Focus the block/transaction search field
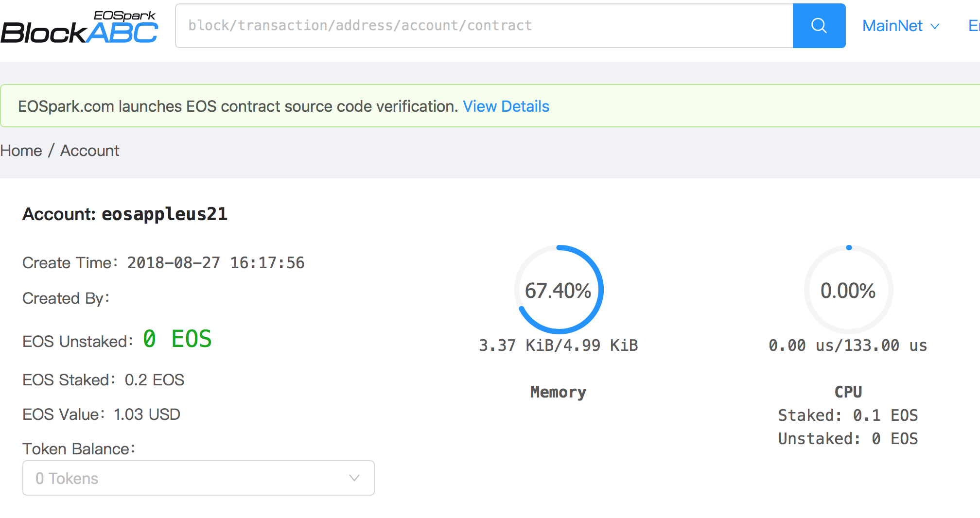980x518 pixels. pos(484,26)
